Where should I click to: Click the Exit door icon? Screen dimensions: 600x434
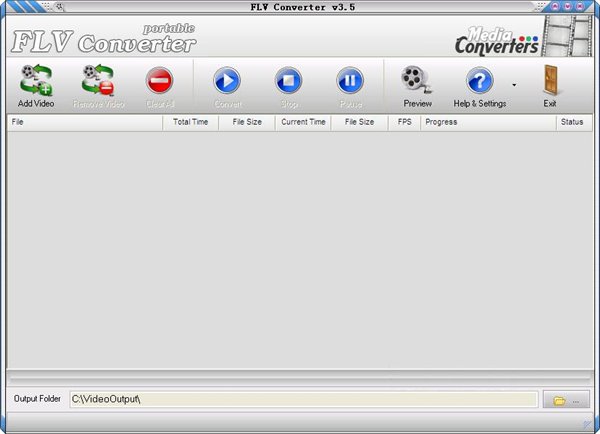coord(550,80)
